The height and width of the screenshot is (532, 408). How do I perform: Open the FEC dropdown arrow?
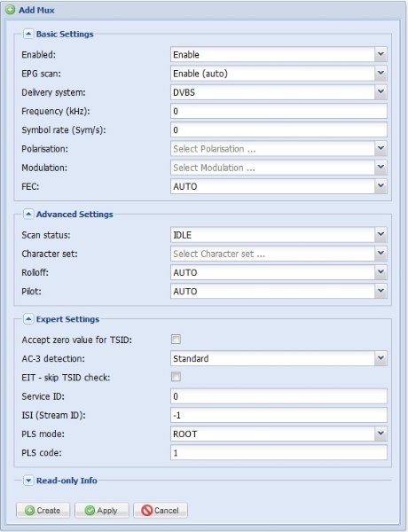click(x=381, y=186)
